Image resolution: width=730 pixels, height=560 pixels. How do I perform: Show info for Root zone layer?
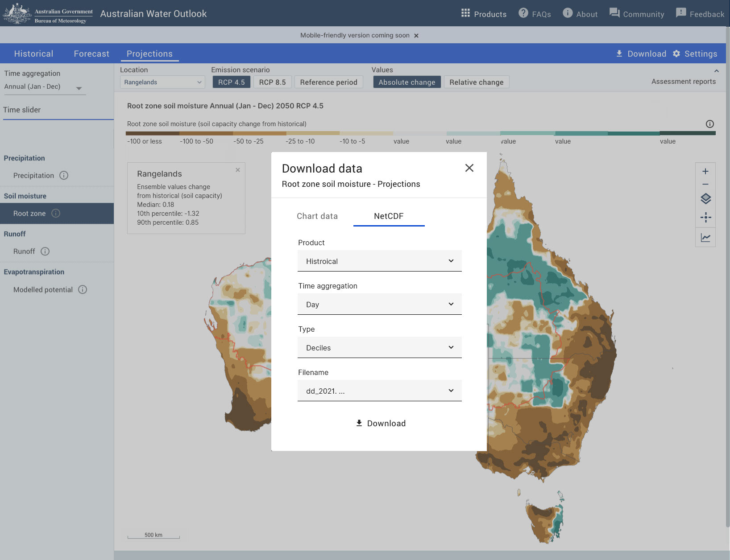(x=56, y=213)
